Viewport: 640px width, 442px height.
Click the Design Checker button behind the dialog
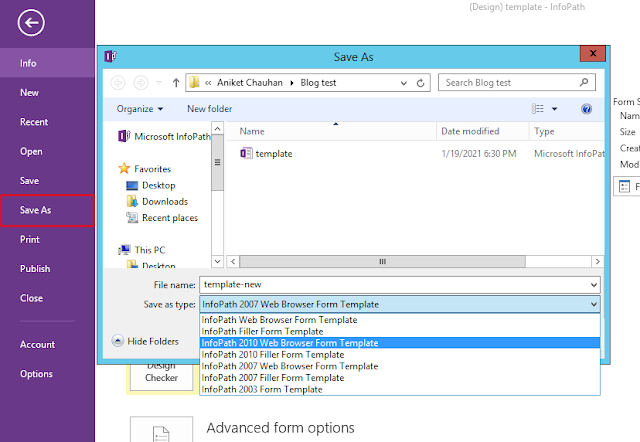pyautogui.click(x=162, y=377)
